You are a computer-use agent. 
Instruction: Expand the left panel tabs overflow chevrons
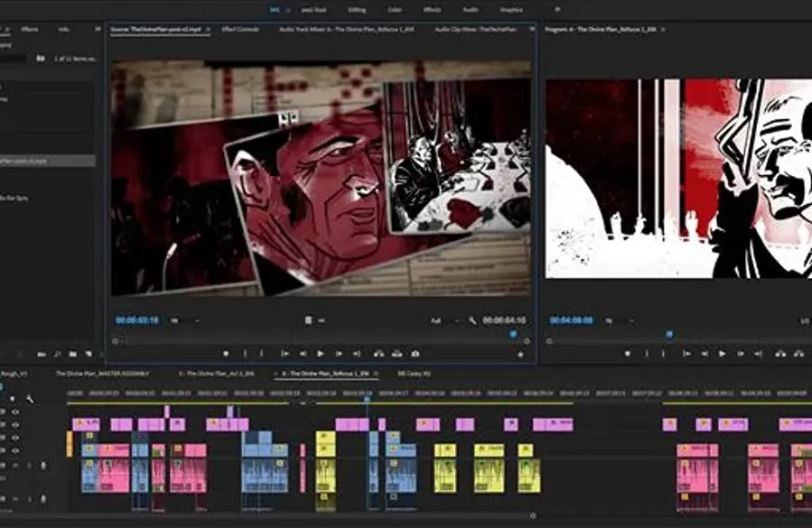point(98,29)
